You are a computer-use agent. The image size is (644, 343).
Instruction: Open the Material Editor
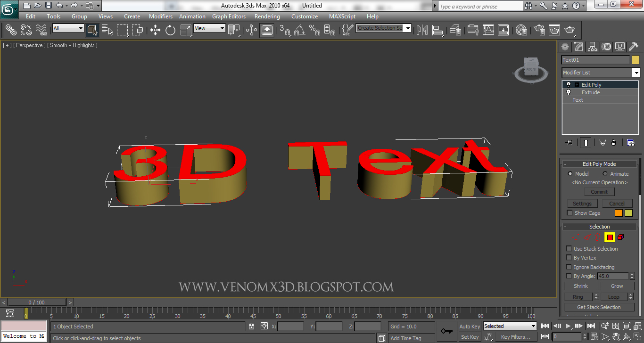[521, 30]
